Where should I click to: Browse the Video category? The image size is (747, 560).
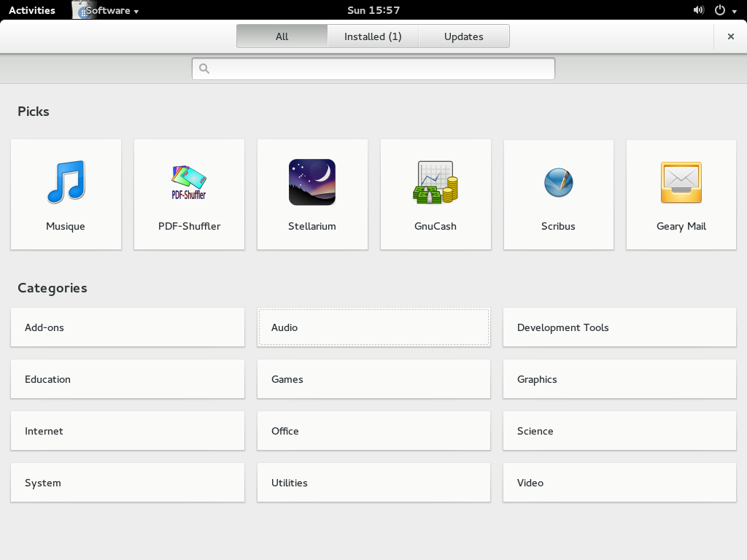pos(620,483)
